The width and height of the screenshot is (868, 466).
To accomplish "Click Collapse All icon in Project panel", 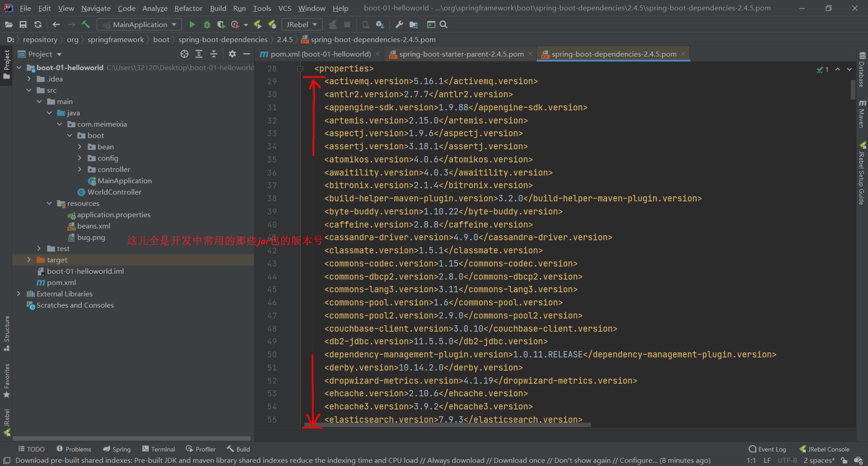I will 214,54.
